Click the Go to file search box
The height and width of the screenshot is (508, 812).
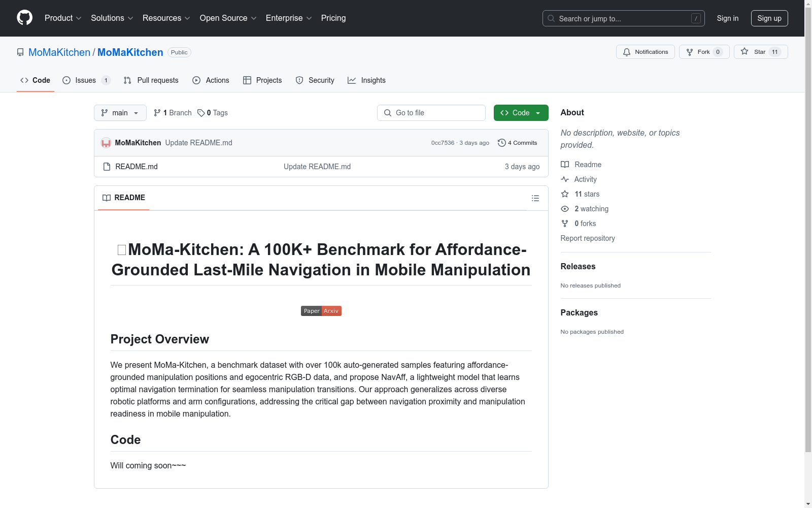pos(431,113)
